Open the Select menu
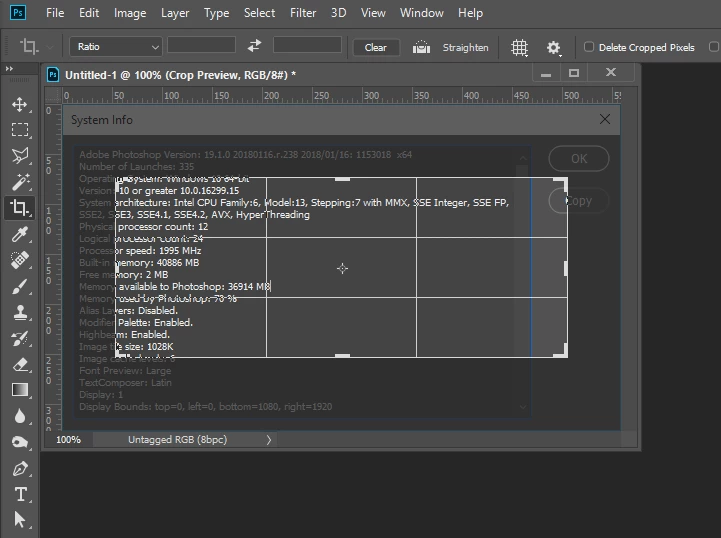 coord(259,13)
